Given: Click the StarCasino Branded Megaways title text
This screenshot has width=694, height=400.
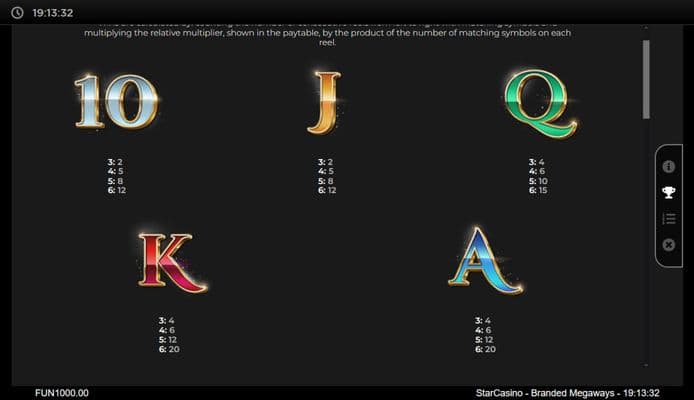Looking at the screenshot, I should click(543, 393).
